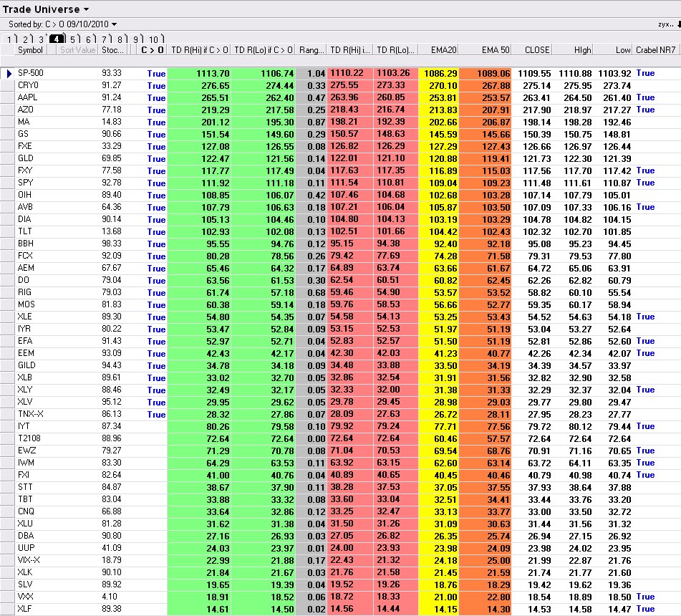This screenshot has width=681, height=616.
Task: Click the True value in GS row
Action: coord(156,134)
